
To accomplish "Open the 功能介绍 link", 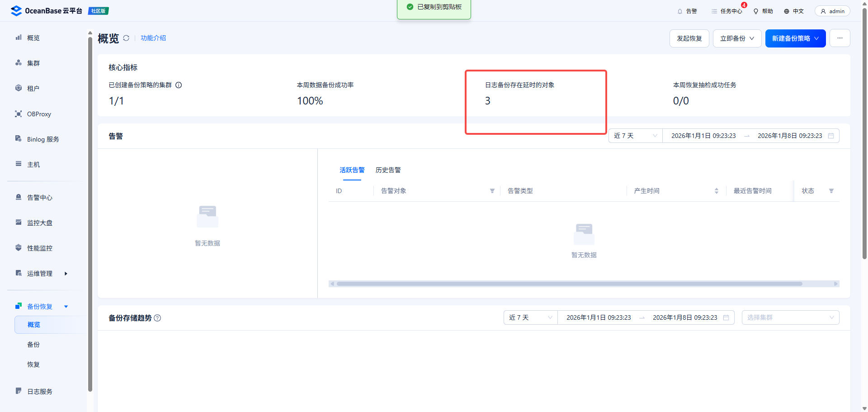I will click(153, 38).
